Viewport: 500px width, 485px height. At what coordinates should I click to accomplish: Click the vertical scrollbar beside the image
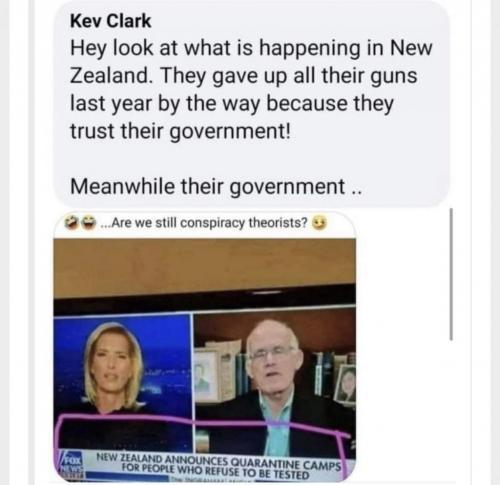pos(451,274)
